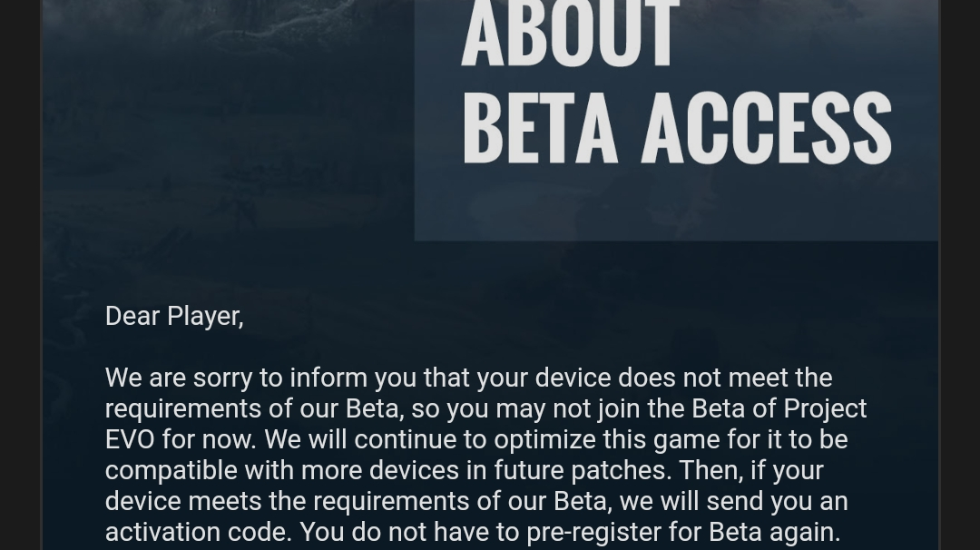
Task: Click the phrase "activation code"
Action: pos(198,532)
